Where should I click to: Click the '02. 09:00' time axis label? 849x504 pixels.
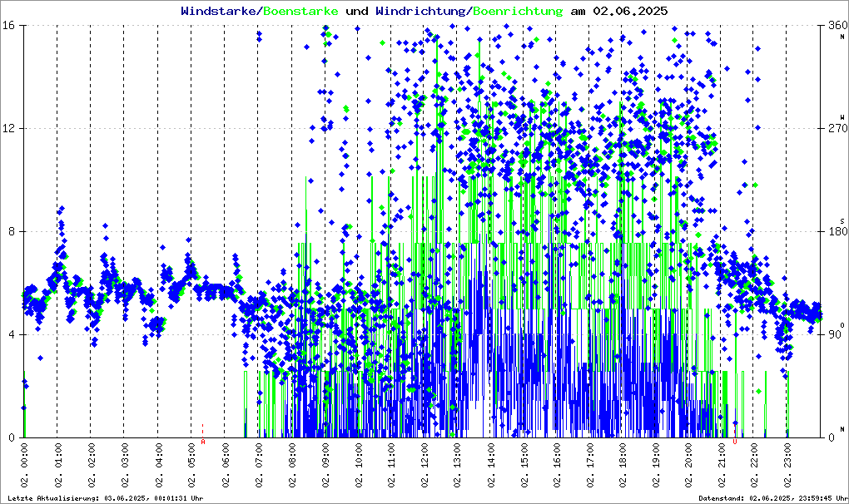tap(325, 465)
